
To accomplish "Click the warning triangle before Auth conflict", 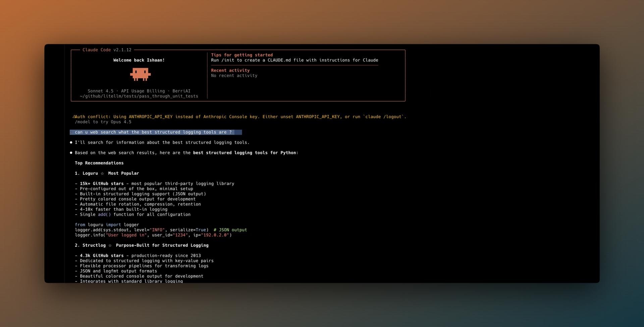I will (73, 117).
